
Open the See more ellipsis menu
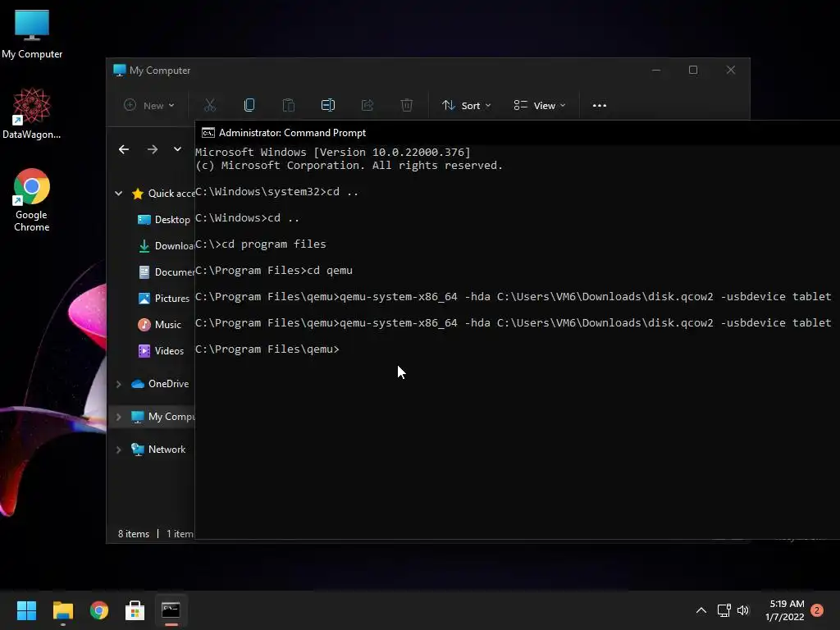(x=600, y=106)
